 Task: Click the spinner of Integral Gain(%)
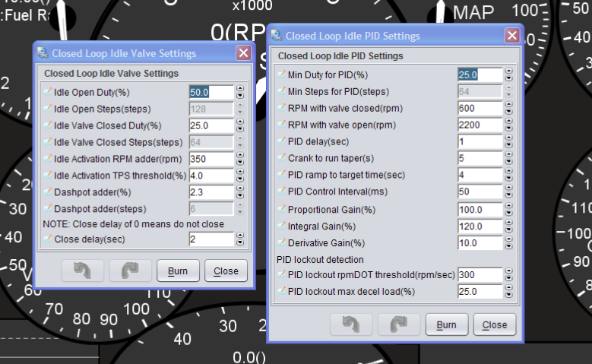click(508, 226)
